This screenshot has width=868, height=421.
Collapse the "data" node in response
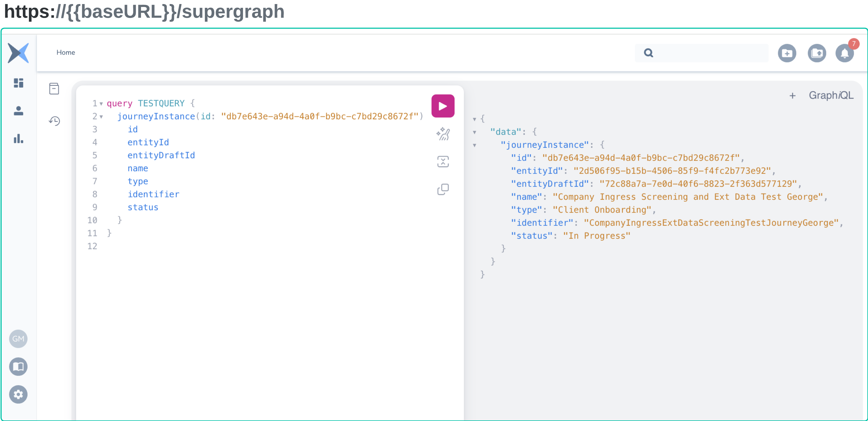474,132
